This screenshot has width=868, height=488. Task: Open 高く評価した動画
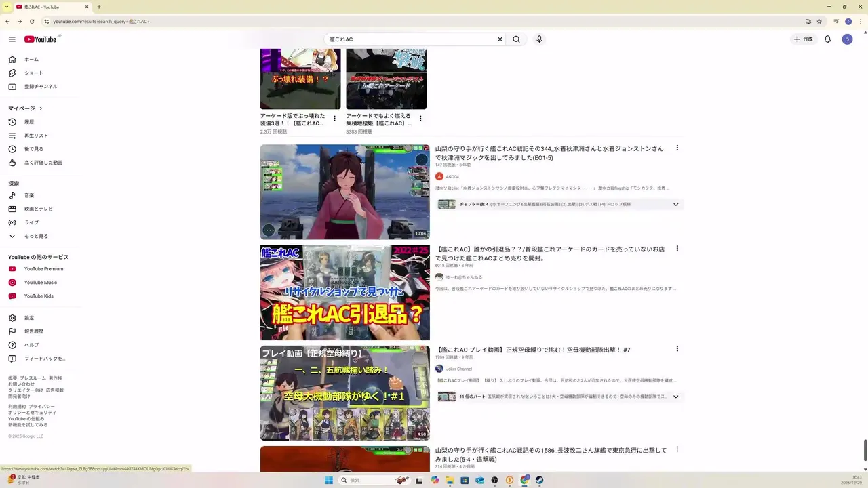coord(42,163)
